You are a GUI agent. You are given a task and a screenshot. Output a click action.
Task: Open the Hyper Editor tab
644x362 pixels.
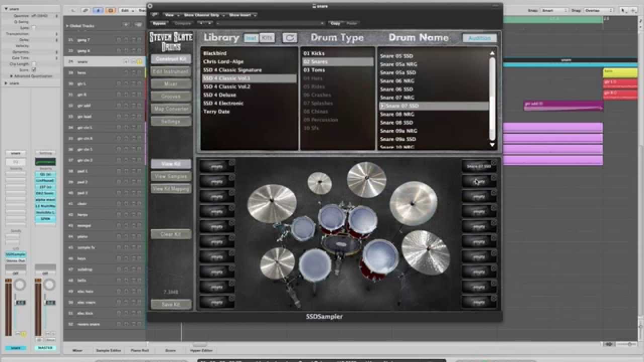pos(201,350)
